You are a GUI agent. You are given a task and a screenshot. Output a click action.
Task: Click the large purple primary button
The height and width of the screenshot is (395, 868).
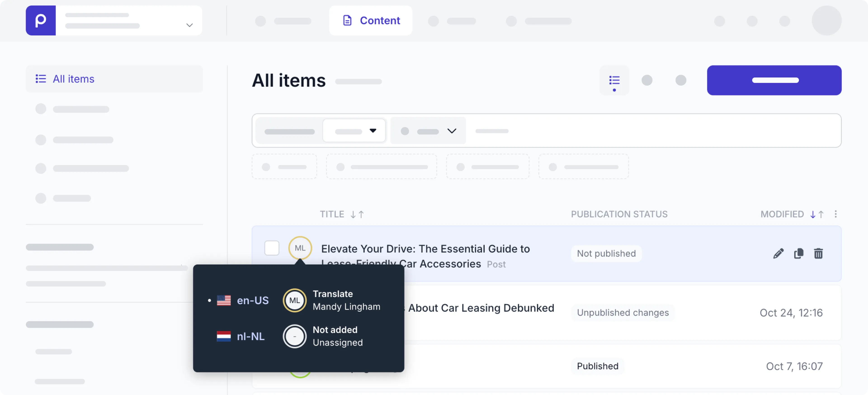pyautogui.click(x=774, y=80)
